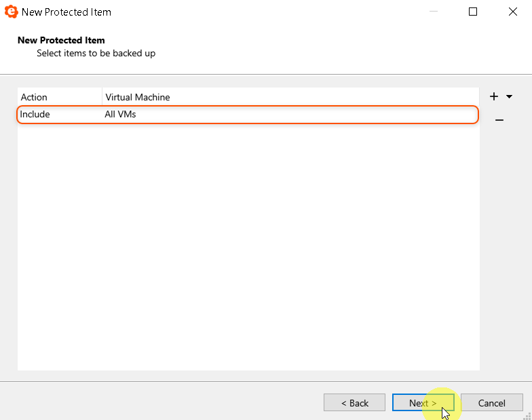Click the 'Select items to be backed up' text
Viewport: 532px width, 420px height.
click(96, 53)
